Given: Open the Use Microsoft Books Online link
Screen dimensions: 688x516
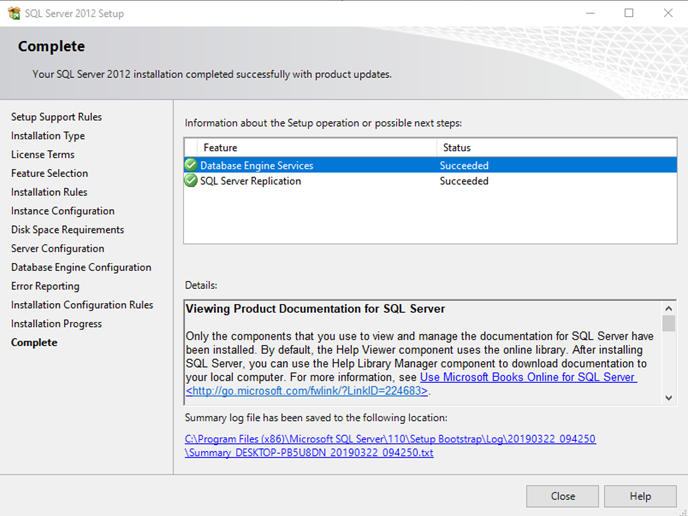Looking at the screenshot, I should (x=528, y=377).
